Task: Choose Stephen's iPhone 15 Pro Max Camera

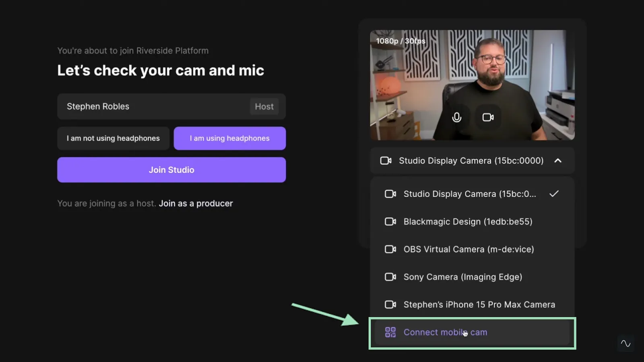Action: [x=472, y=304]
